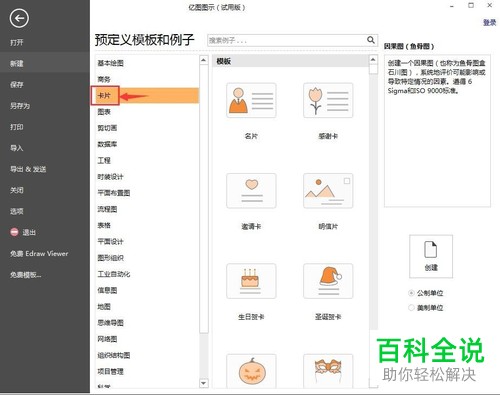Screen dimensions: 500x395
Task: Select the 图表 category
Action: point(104,112)
